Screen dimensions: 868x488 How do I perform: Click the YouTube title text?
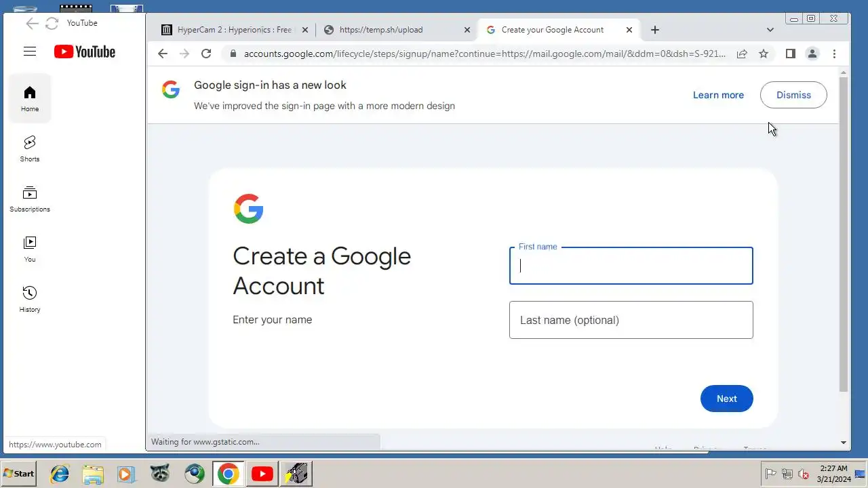point(82,23)
